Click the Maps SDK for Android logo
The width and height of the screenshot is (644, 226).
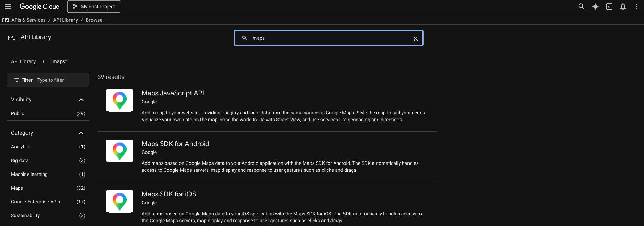[x=120, y=151]
